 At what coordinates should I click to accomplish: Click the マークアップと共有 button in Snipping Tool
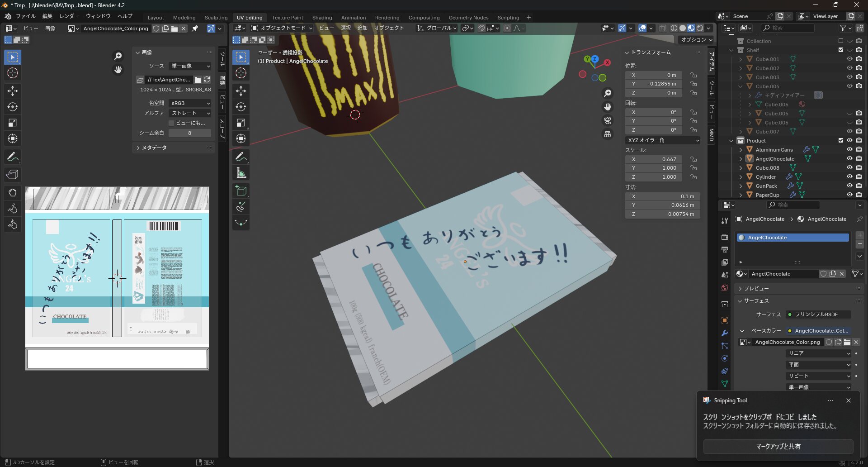(x=778, y=447)
